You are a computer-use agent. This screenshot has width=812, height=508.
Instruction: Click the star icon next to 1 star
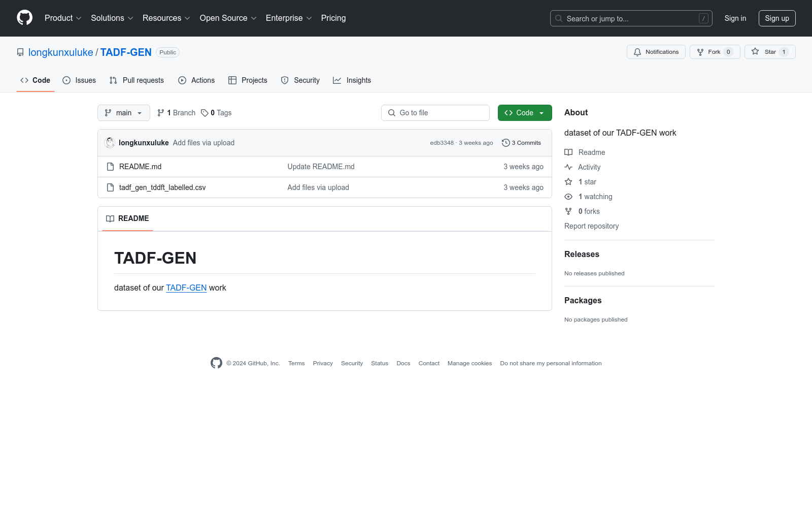pos(568,182)
